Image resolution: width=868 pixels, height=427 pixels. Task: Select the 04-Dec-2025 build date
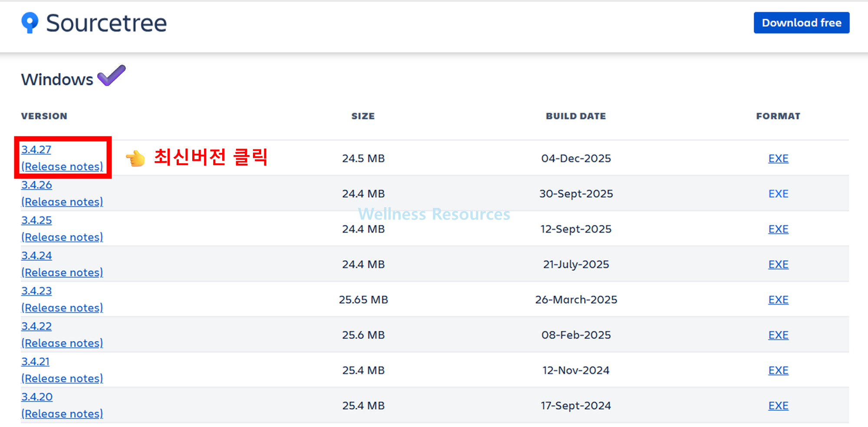tap(576, 159)
